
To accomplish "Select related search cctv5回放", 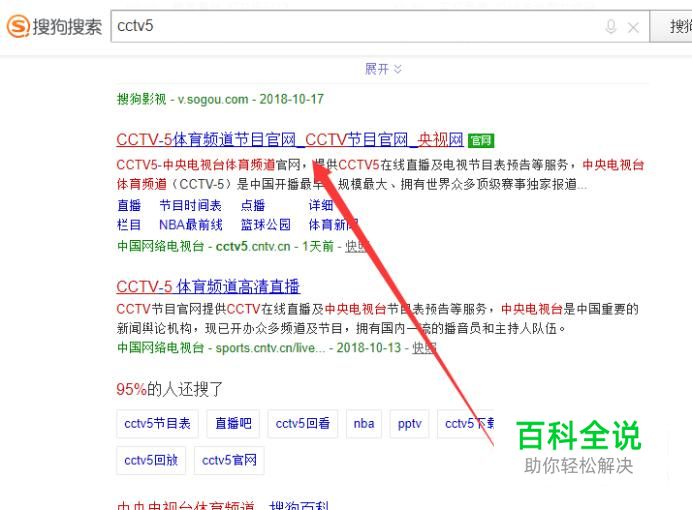I will 151,461.
